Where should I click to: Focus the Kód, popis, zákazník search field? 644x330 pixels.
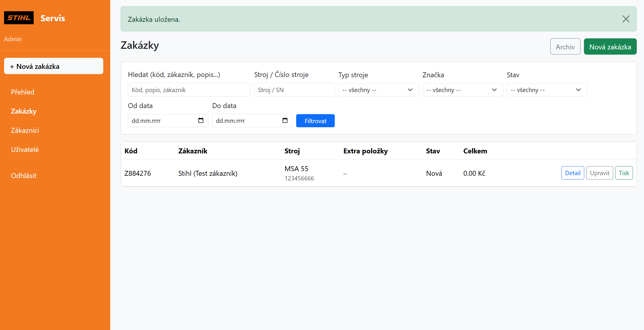click(189, 90)
